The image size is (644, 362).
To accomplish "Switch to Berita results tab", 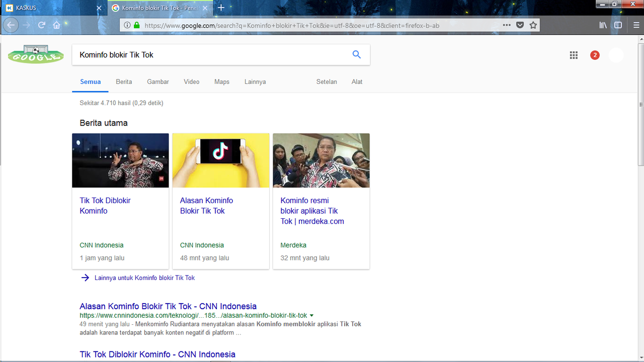I will (x=124, y=82).
